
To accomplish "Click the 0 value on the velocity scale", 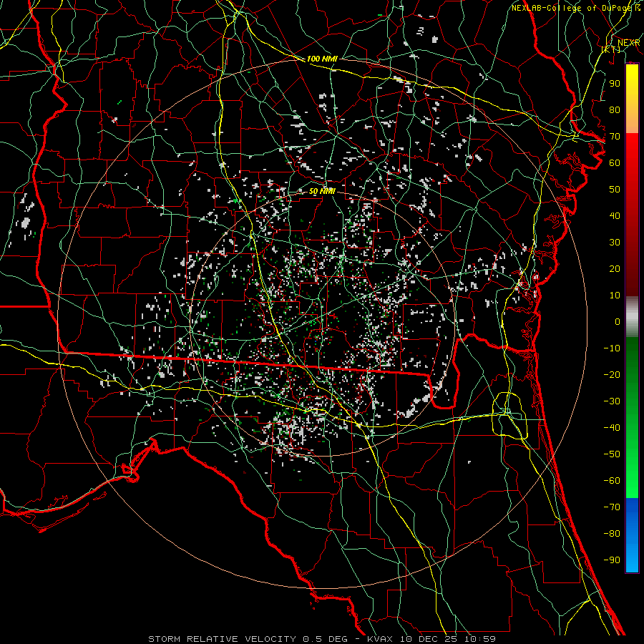I will point(618,321).
